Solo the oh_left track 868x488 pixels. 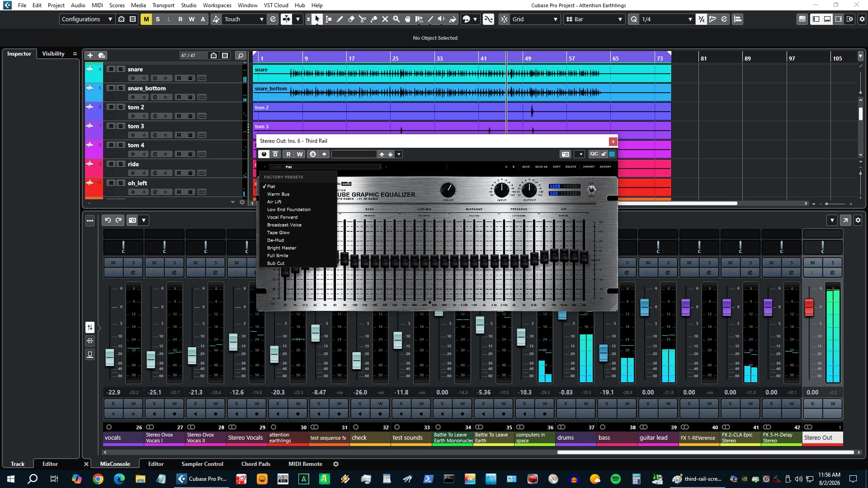tap(120, 183)
